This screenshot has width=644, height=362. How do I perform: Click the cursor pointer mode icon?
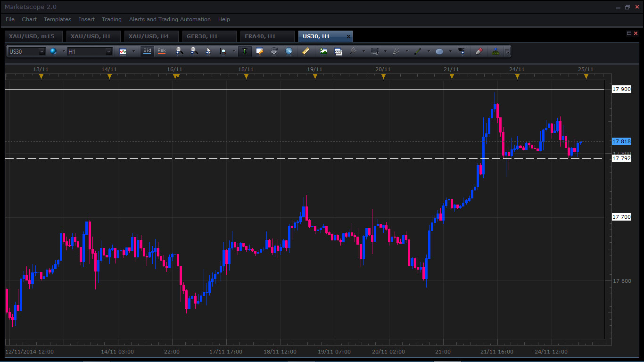point(208,51)
